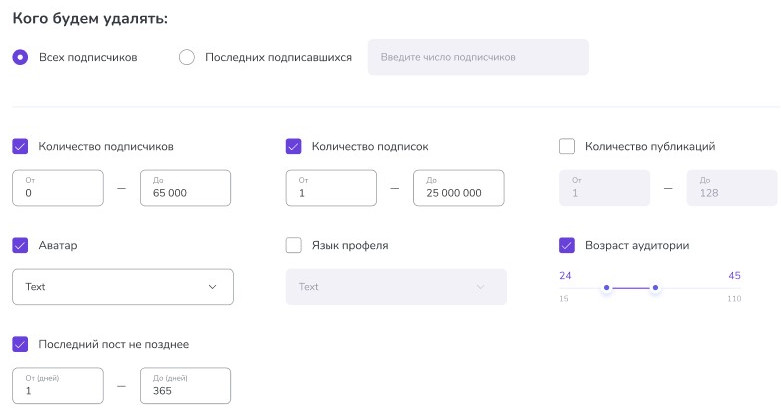The image size is (781, 415).
Task: Enable the 'Язык профеля' checkbox
Action: (293, 245)
